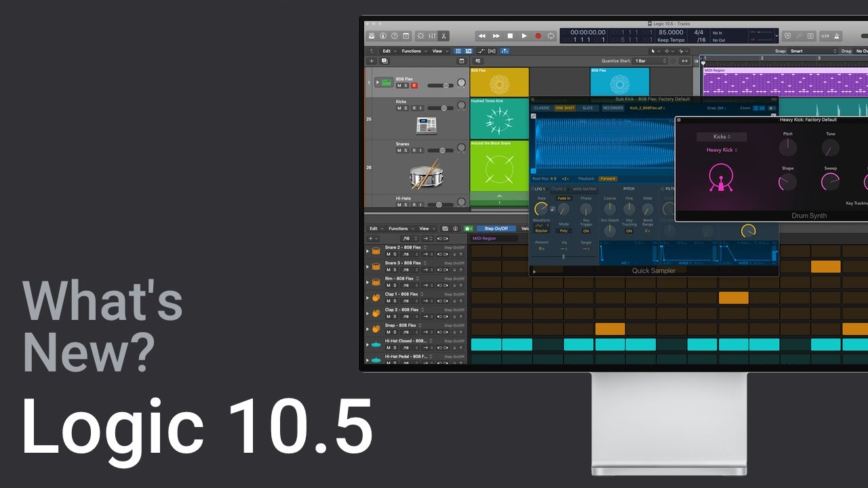Open Editors scissors button
This screenshot has height=488, width=868.
(x=443, y=36)
